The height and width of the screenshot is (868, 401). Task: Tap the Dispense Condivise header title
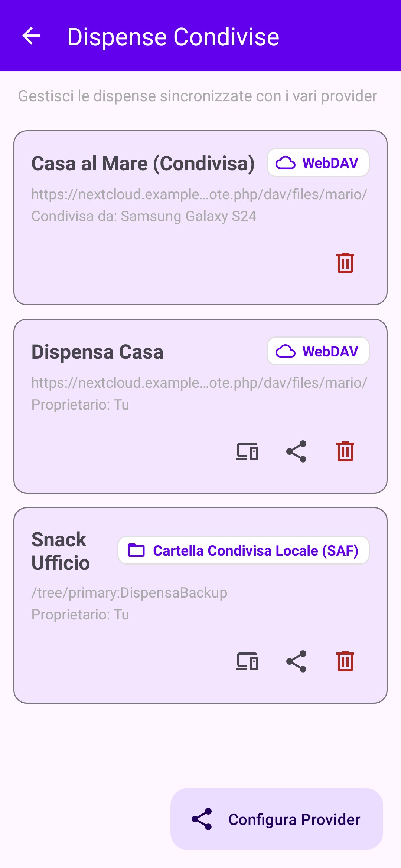pos(173,37)
